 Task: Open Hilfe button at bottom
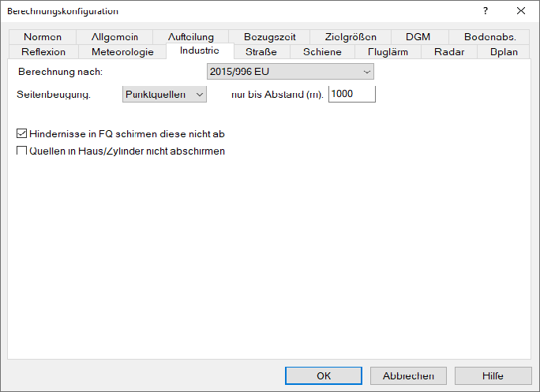[x=493, y=375]
